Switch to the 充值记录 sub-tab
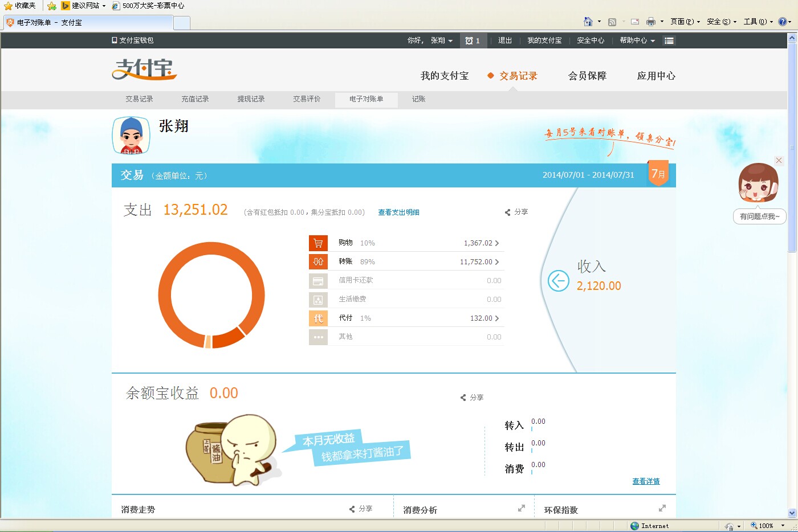The height and width of the screenshot is (532, 798). 195,99
